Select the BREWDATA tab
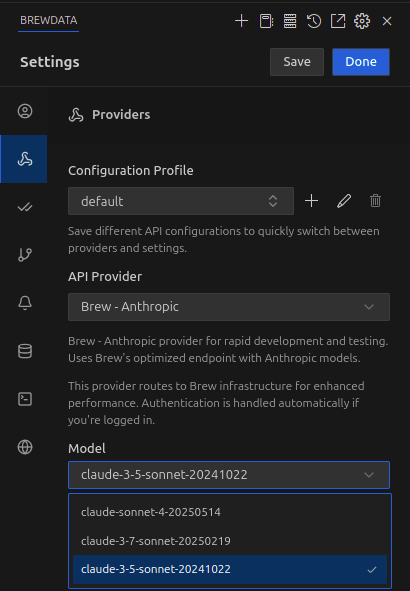 [x=49, y=20]
